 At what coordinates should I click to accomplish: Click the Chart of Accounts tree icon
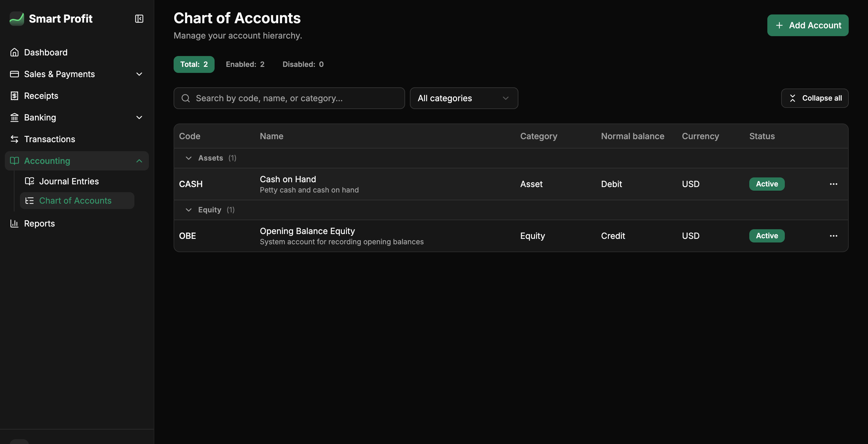(29, 201)
